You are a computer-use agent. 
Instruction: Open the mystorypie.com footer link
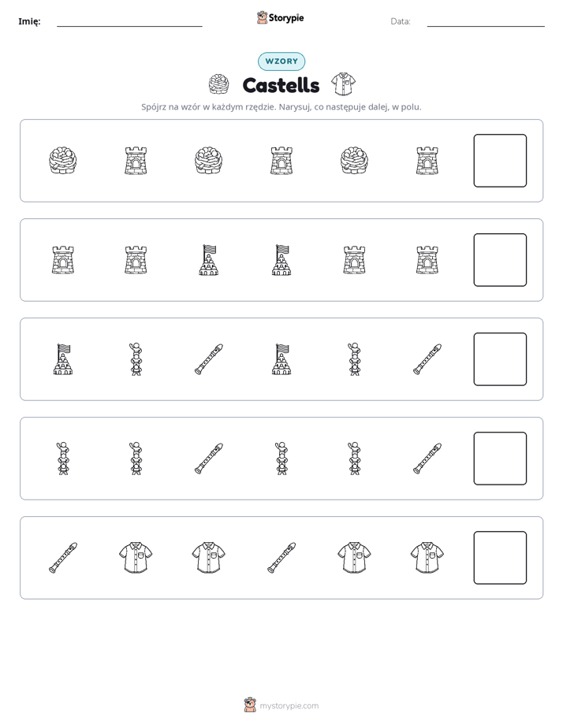[x=289, y=706]
